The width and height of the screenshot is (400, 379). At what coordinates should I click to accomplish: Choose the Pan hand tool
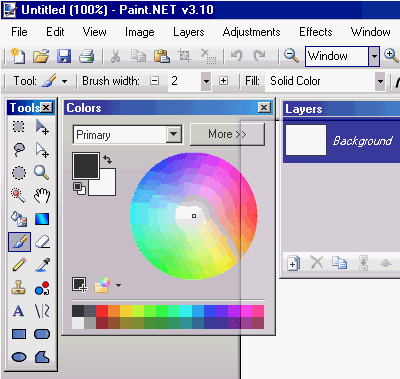tap(42, 195)
